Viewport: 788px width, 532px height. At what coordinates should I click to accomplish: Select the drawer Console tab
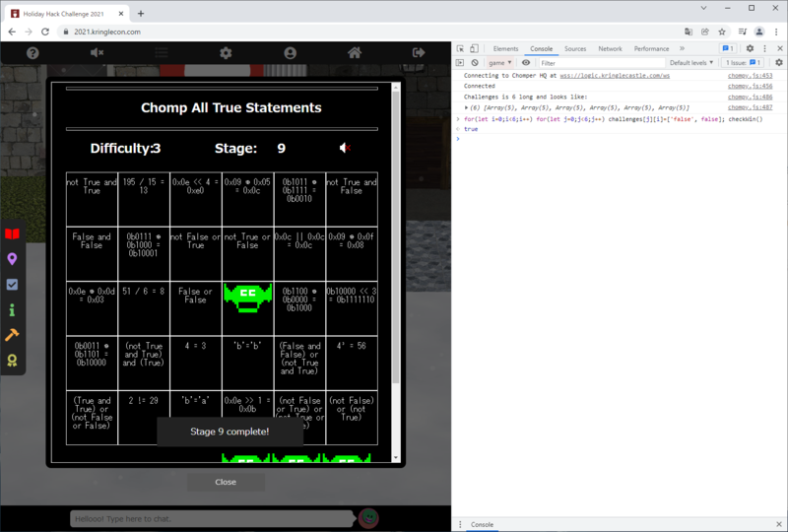[482, 524]
